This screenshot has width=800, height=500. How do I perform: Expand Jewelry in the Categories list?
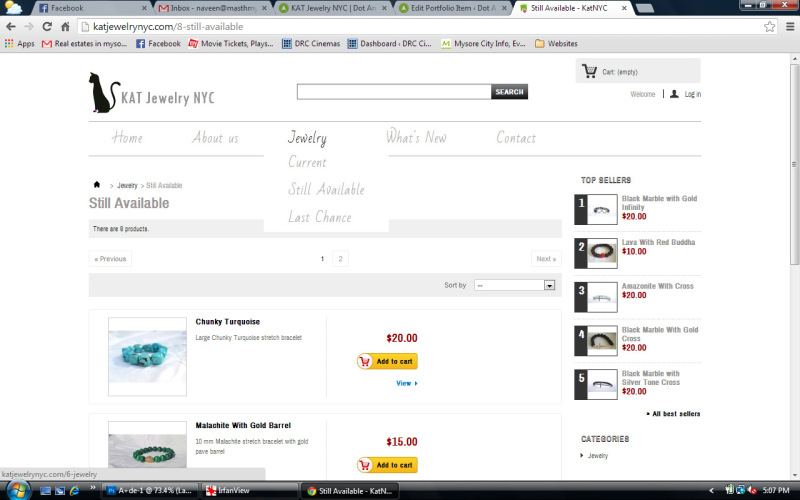(597, 456)
